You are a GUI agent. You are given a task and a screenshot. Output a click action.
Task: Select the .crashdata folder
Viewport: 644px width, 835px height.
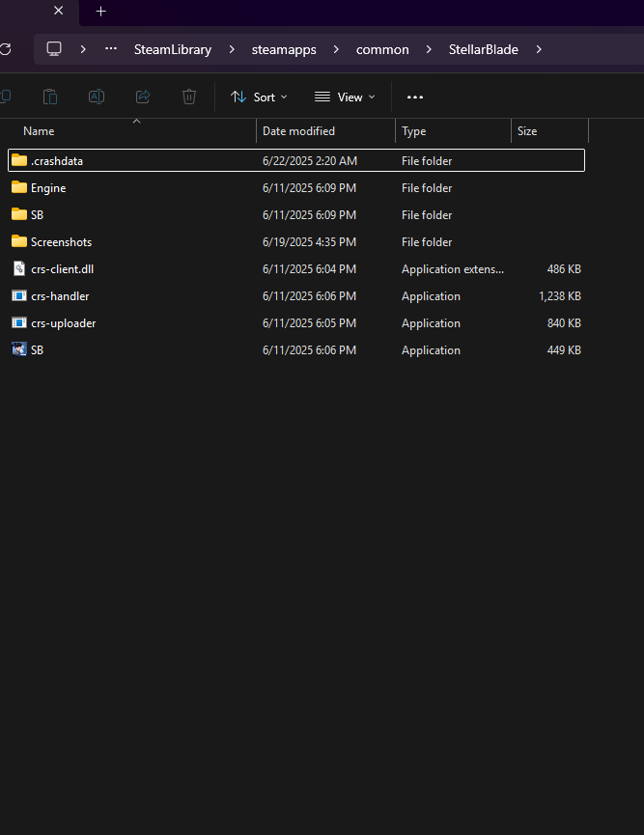(296, 160)
